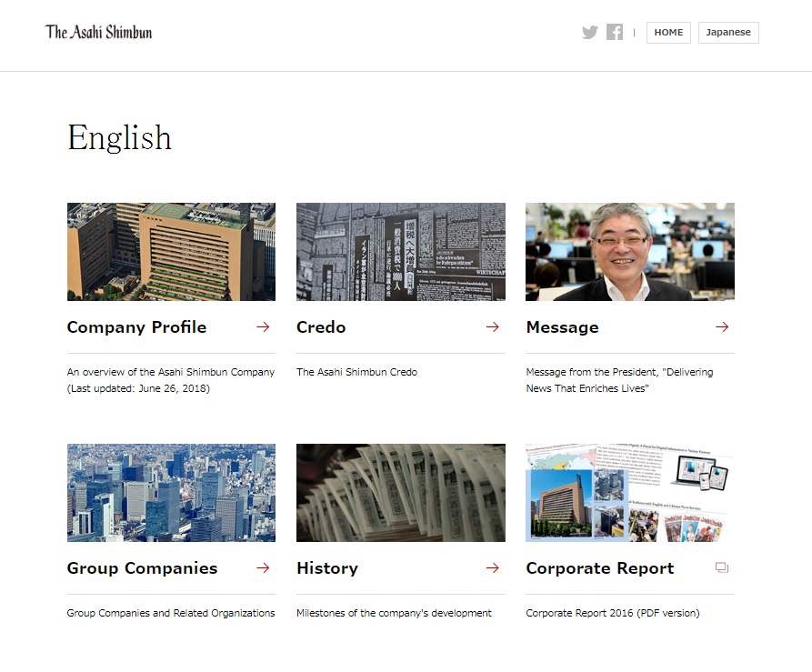Open the Corporate Report heading link

[x=600, y=568]
